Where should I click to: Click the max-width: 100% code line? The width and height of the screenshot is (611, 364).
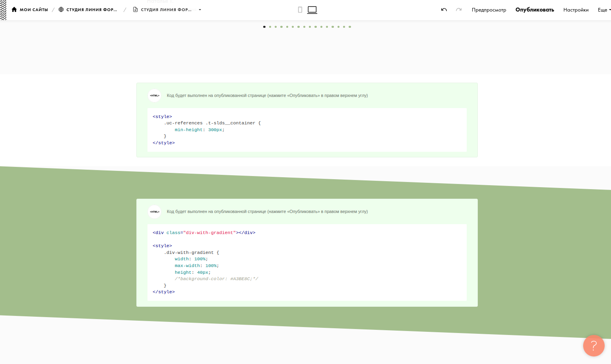197,266
